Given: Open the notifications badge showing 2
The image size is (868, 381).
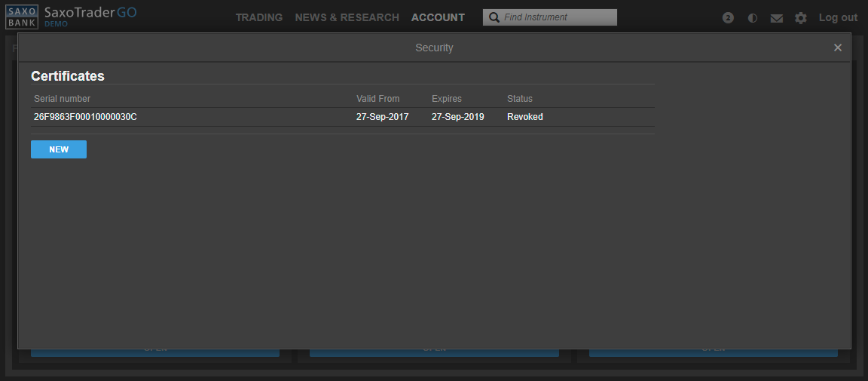Looking at the screenshot, I should (x=728, y=17).
